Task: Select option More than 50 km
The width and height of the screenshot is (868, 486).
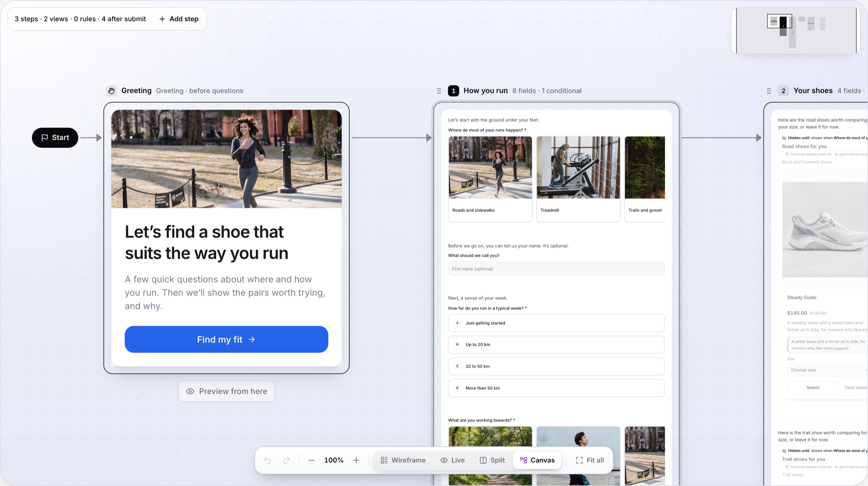Action: coord(556,388)
